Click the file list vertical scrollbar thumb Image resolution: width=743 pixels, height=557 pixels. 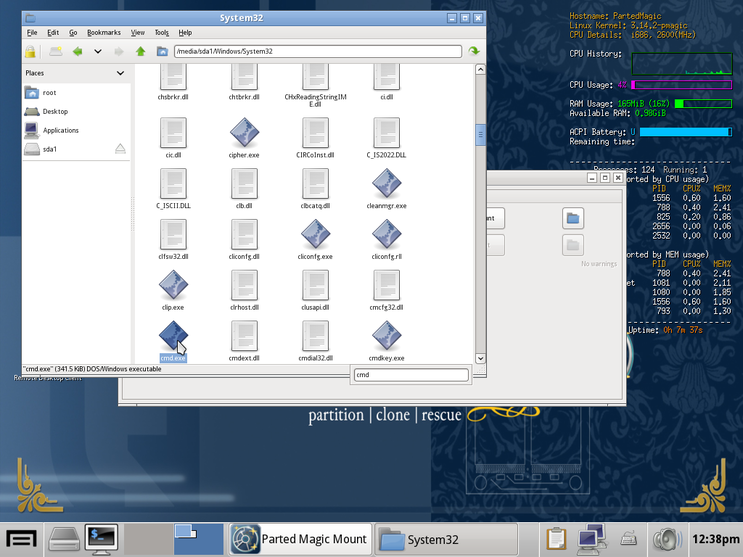tap(480, 135)
